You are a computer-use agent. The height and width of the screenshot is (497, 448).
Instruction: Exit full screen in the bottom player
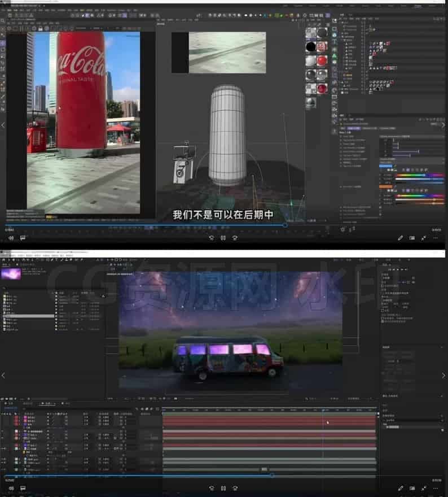(x=424, y=488)
